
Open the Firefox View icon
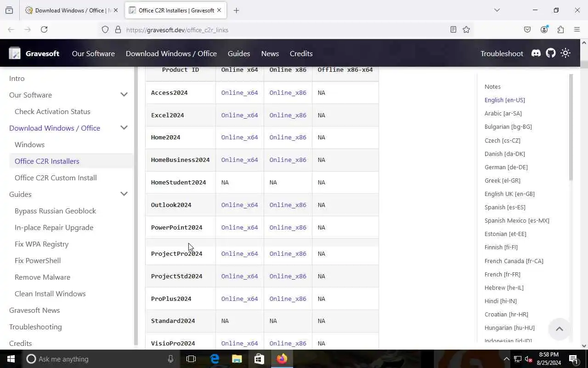coord(9,10)
